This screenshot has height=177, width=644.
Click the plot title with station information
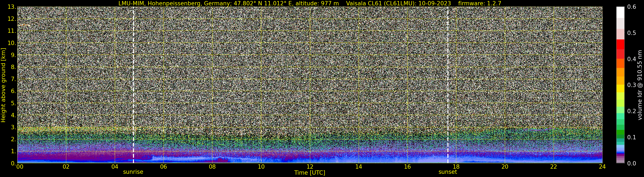[x=310, y=3]
